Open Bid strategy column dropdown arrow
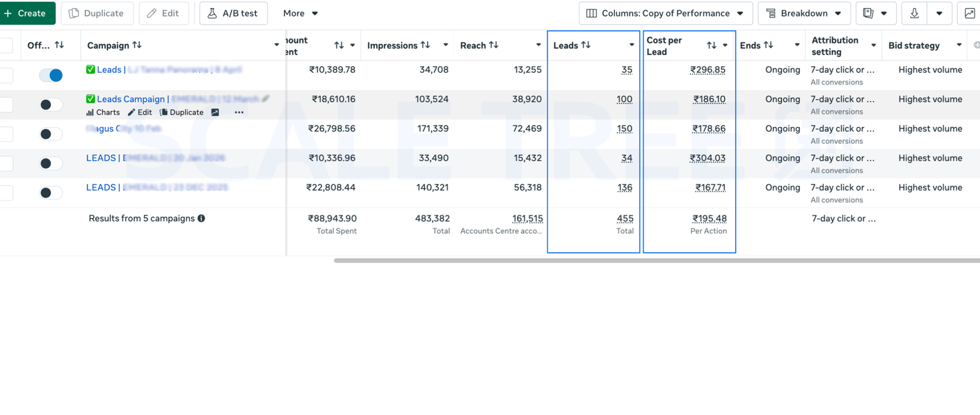 pos(959,45)
